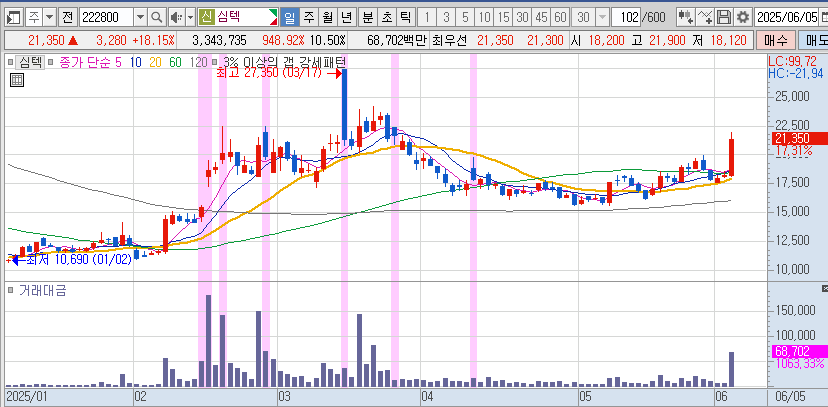The height and width of the screenshot is (407, 828).
Task: Click the close icon on volume pane
Action: coord(825,289)
